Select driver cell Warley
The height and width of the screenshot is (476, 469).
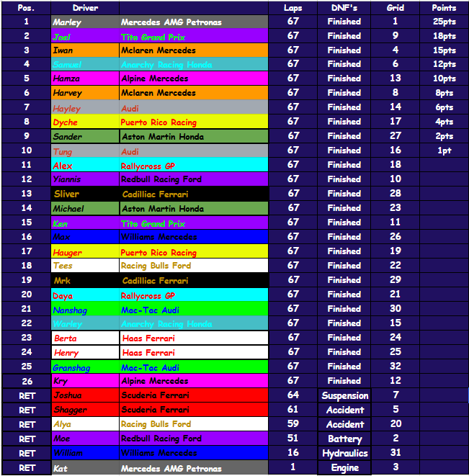[85, 323]
